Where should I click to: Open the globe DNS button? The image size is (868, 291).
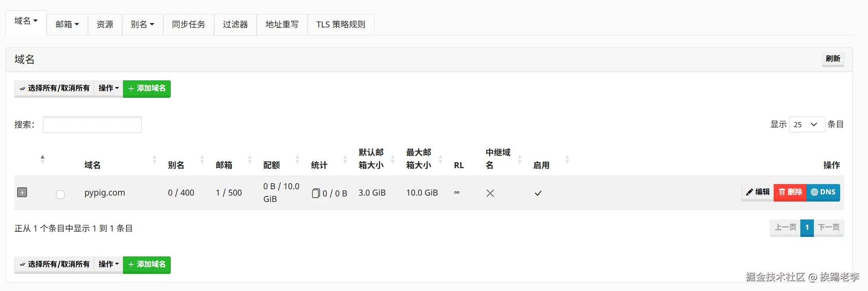823,192
